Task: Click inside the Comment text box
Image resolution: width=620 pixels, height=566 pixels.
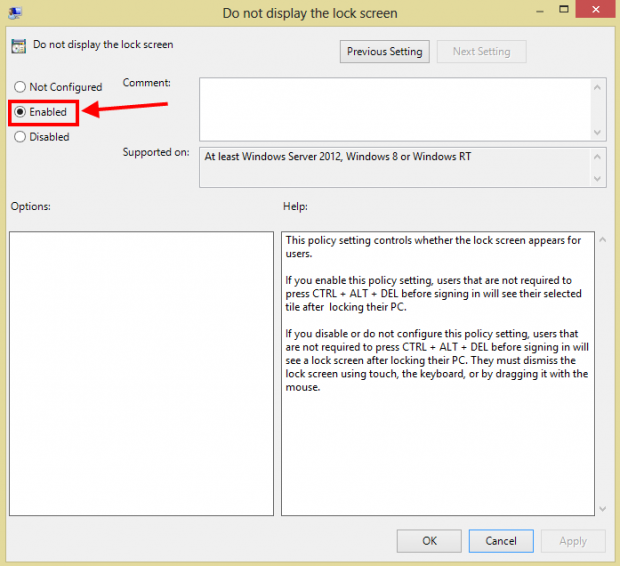Action: point(395,109)
